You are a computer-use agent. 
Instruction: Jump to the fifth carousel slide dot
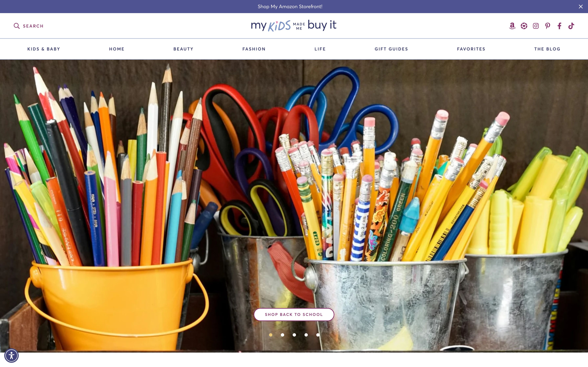pyautogui.click(x=318, y=335)
